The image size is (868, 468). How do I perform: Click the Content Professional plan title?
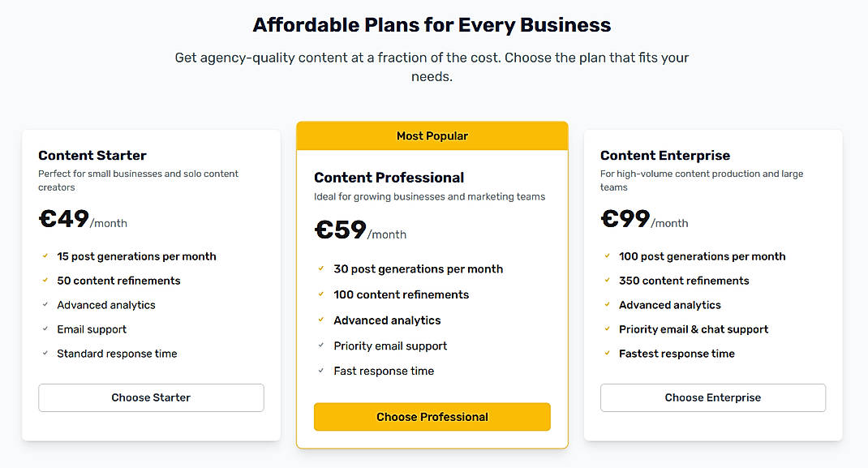point(389,177)
